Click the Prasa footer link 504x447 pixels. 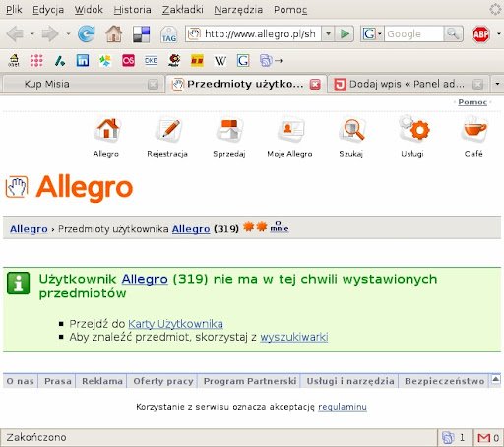pos(58,381)
